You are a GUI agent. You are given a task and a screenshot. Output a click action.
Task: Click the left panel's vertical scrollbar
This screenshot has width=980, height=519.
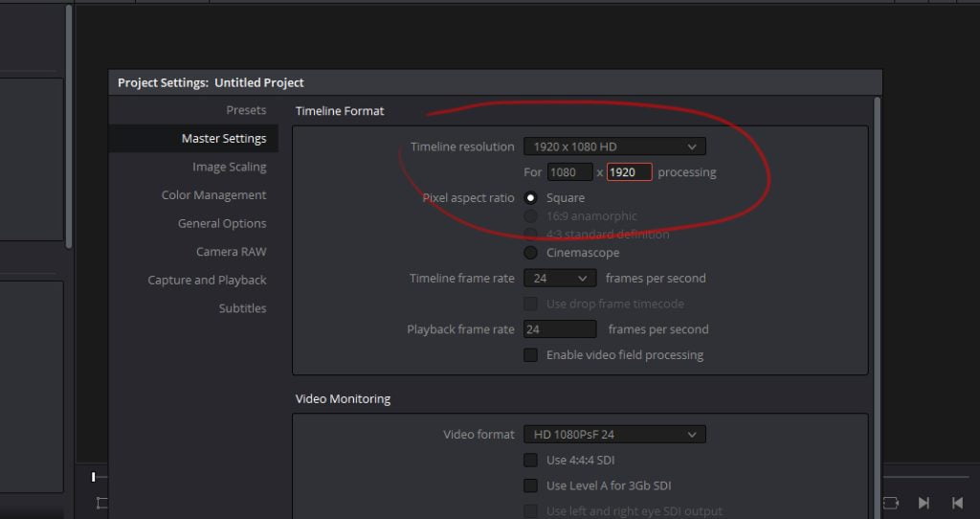point(69,127)
